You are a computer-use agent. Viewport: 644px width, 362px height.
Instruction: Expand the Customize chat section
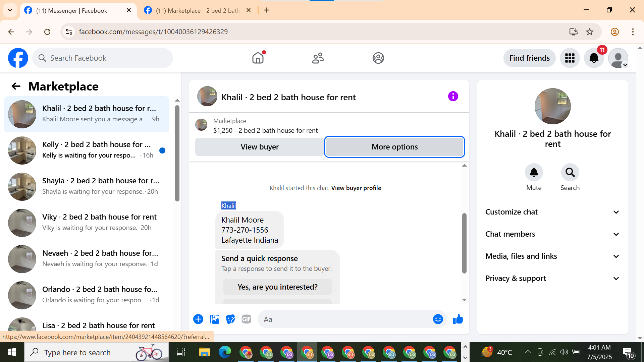pyautogui.click(x=552, y=212)
